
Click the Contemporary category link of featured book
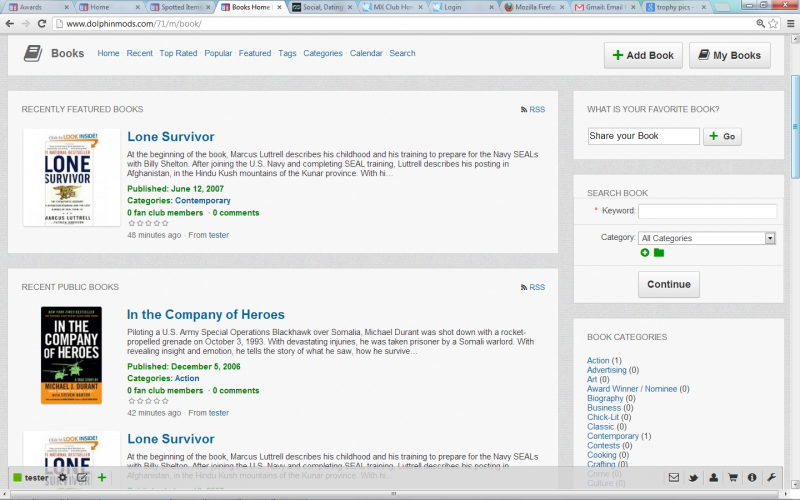[203, 201]
